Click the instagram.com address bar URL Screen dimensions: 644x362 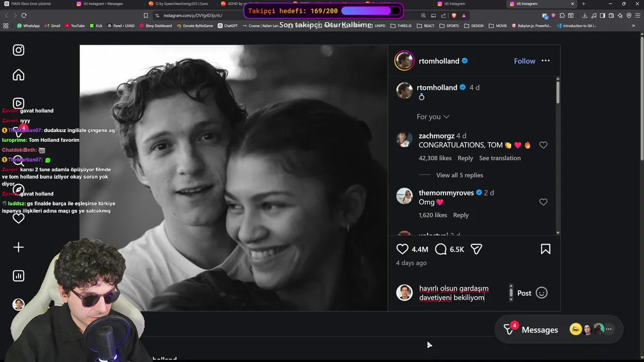tap(193, 16)
